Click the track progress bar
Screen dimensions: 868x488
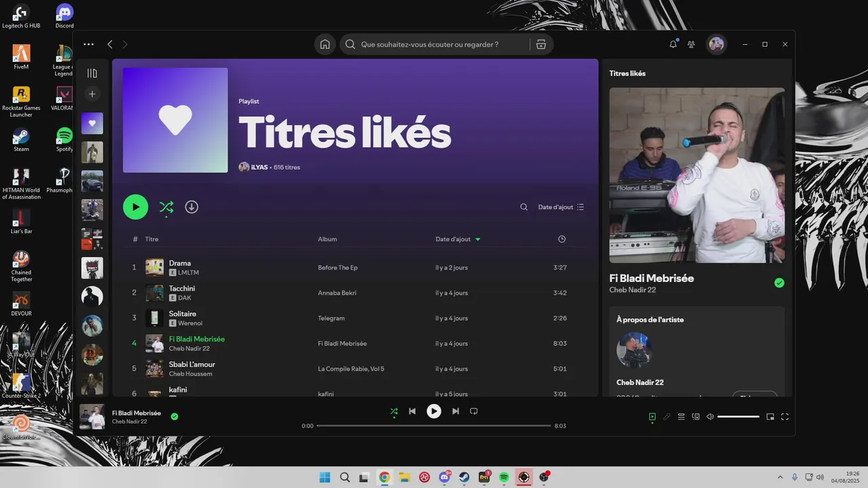(x=433, y=426)
